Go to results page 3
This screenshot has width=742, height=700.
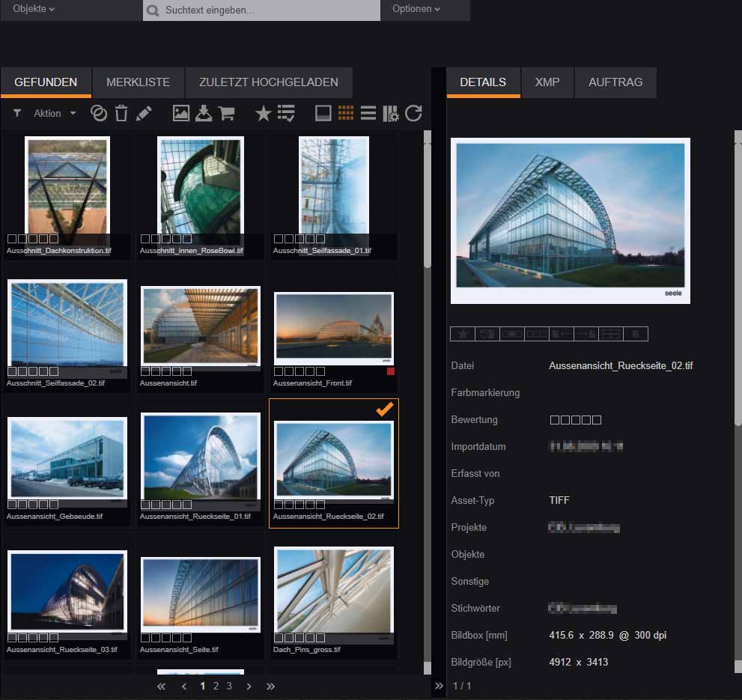pyautogui.click(x=229, y=687)
